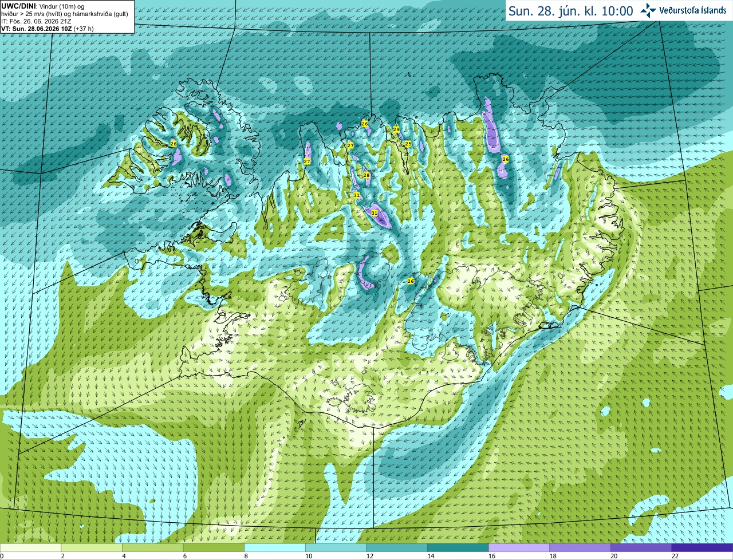Click the 26 gust marker in Westfjords

tap(174, 144)
